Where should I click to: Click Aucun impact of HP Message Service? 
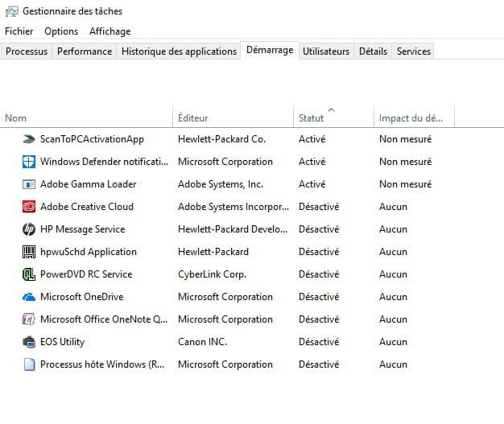pos(393,229)
